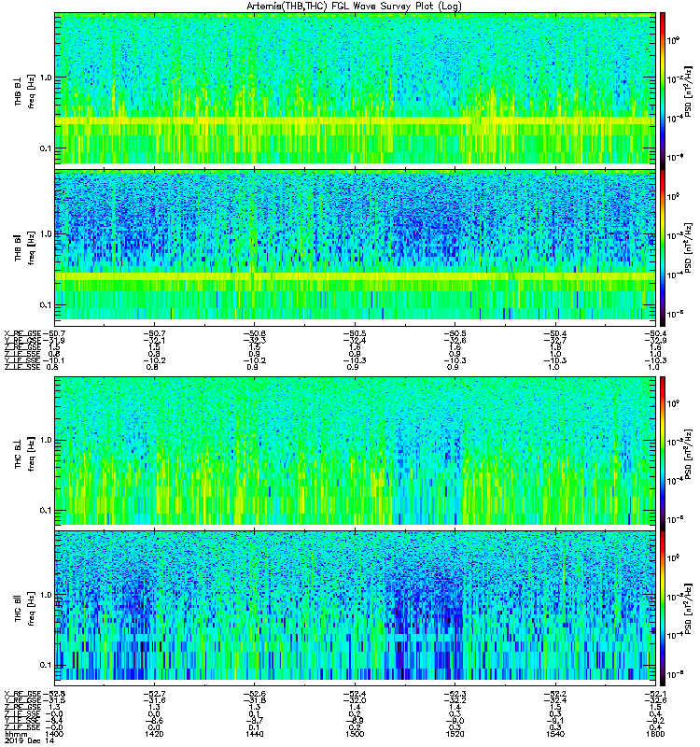Click the time label "1500"
The image size is (700, 747).
click(355, 734)
